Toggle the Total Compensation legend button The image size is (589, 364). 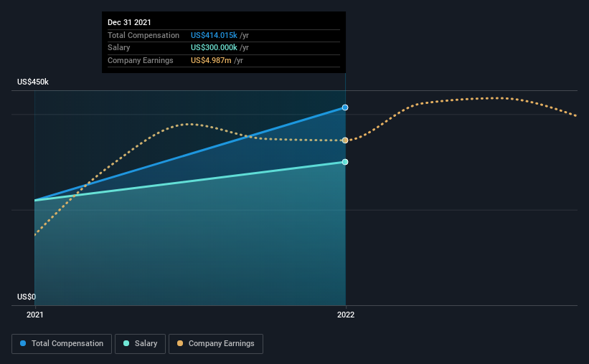coord(62,344)
